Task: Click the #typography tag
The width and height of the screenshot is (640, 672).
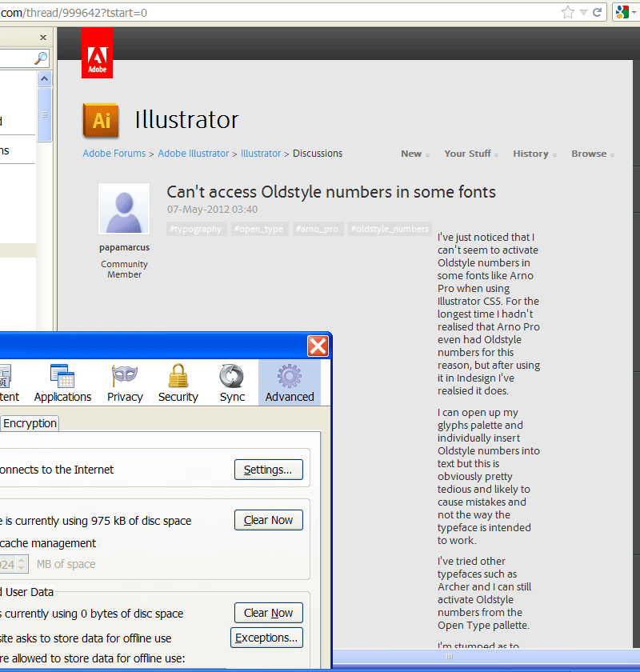Action: [x=195, y=229]
